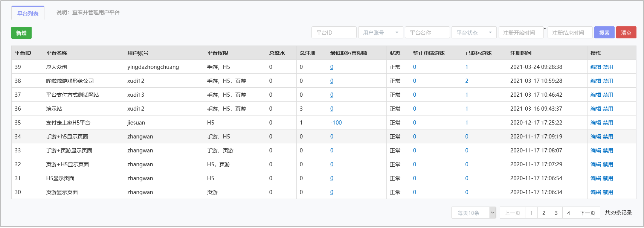This screenshot has width=644, height=228.
Task: Pick a date in 注册结束时间 field
Action: pyautogui.click(x=570, y=32)
